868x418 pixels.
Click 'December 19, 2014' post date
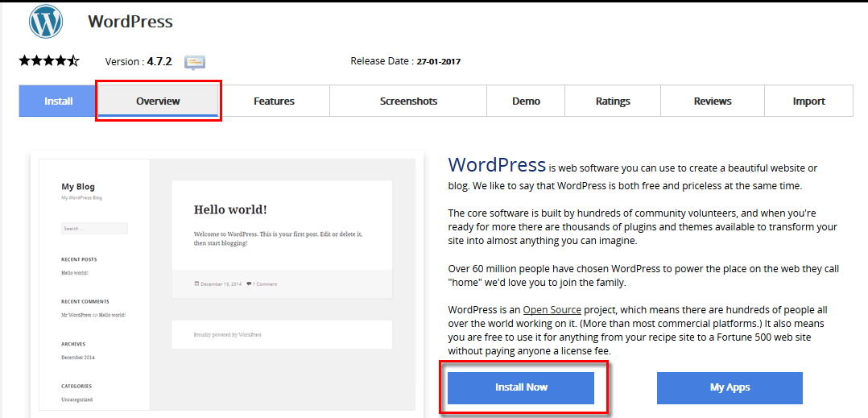[221, 284]
